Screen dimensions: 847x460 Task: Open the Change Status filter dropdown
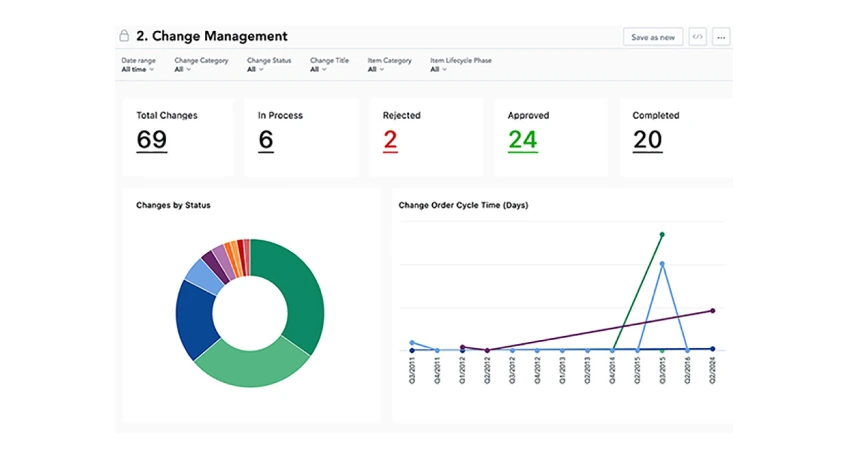(269, 65)
